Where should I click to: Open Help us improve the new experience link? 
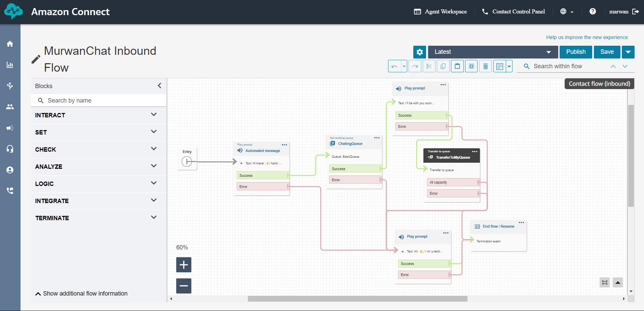tap(587, 37)
